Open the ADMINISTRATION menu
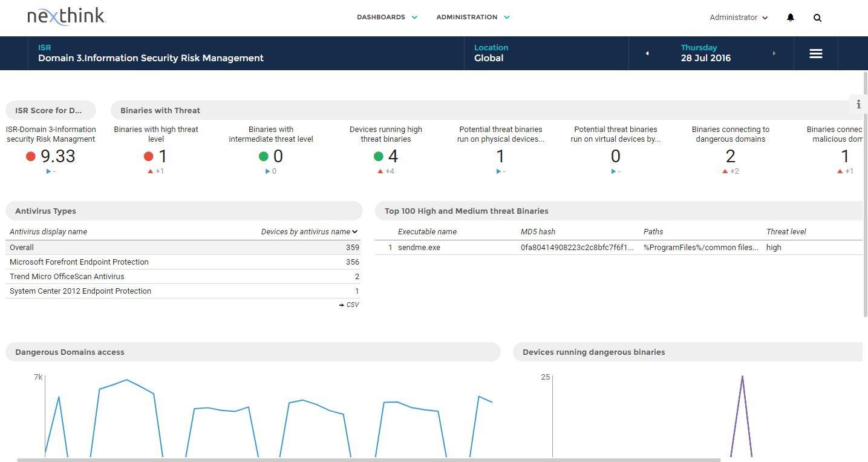868x462 pixels. coord(468,17)
